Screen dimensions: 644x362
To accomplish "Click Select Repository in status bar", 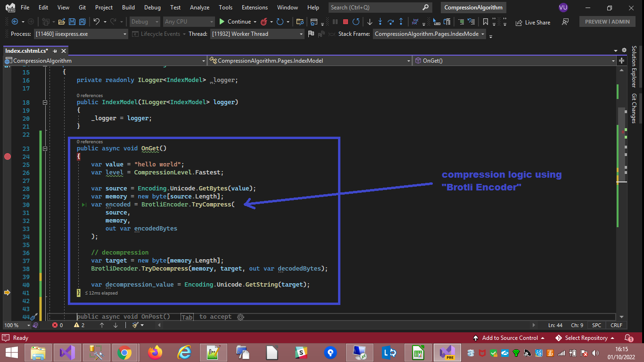I will [585, 338].
